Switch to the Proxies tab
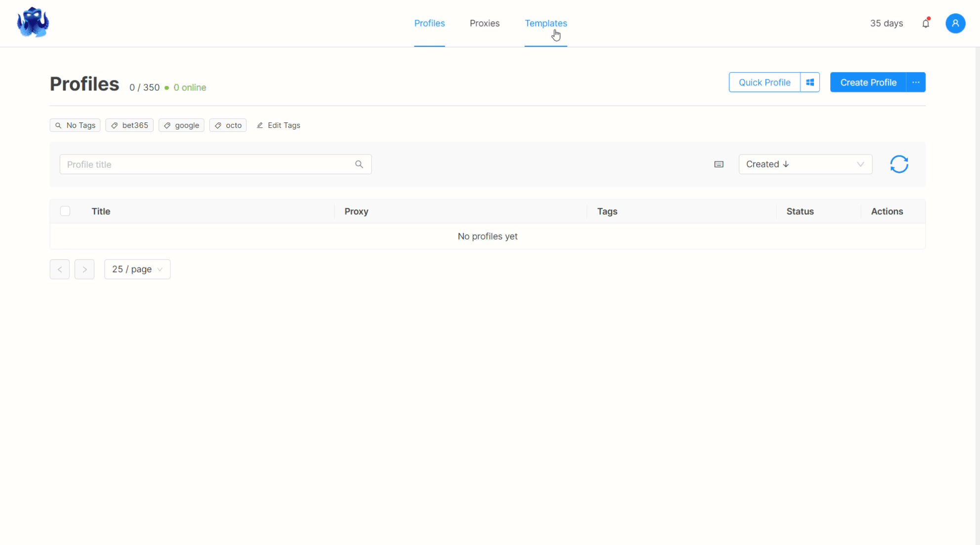The width and height of the screenshot is (980, 545). [x=485, y=23]
